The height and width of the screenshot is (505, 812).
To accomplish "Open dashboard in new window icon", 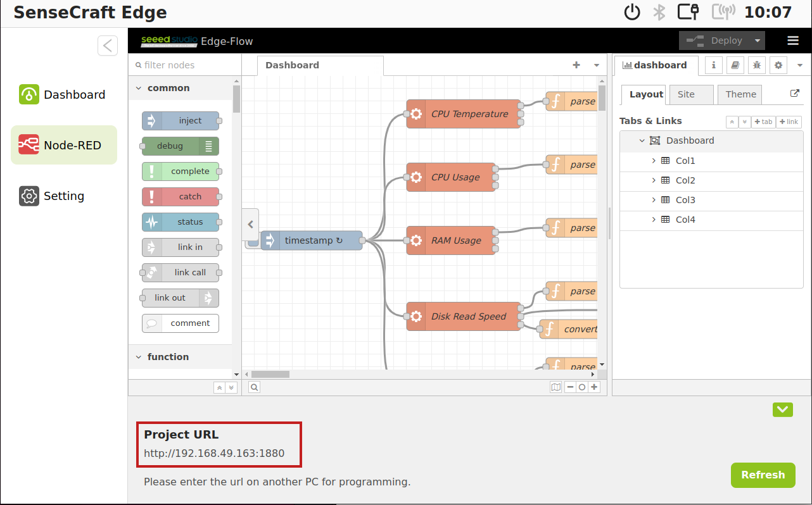I will 795,94.
